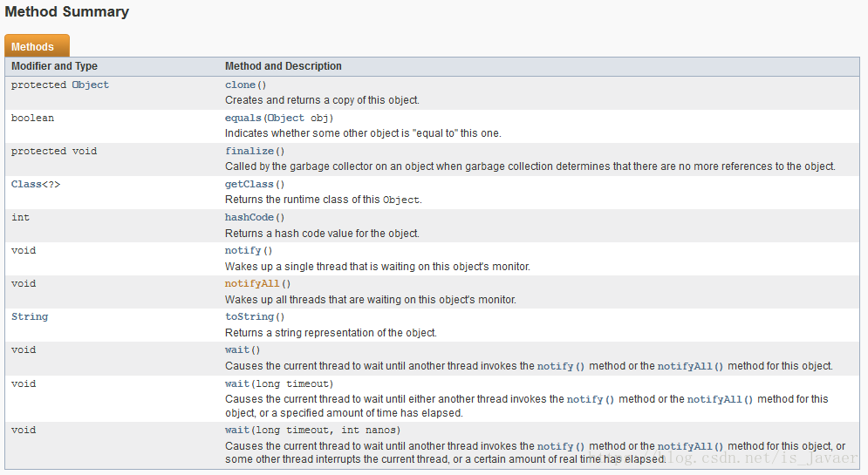Click the highlighted notifyAll() method link

coord(253,283)
